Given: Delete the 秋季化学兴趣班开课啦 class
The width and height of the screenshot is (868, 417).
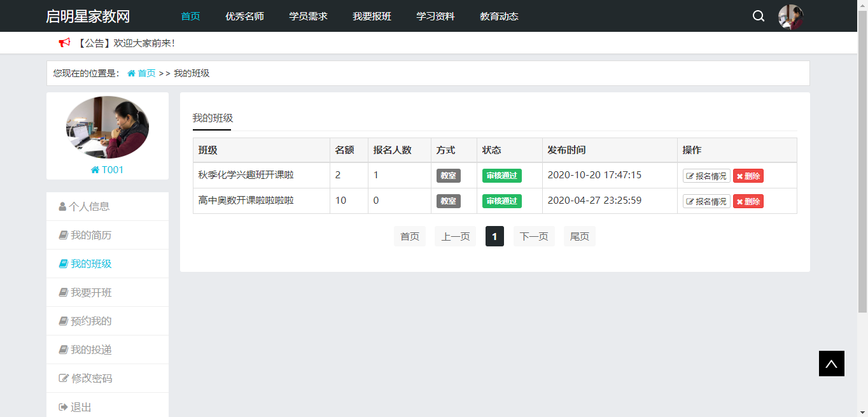Looking at the screenshot, I should pyautogui.click(x=748, y=176).
